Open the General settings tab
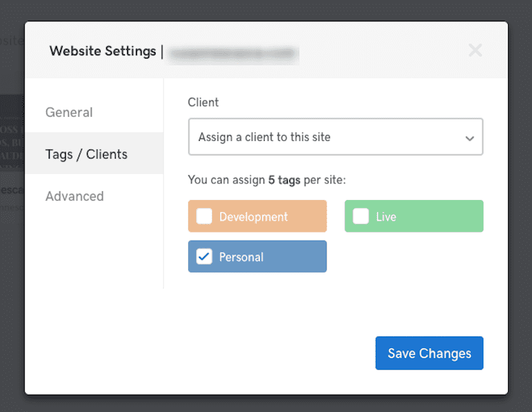The image size is (532, 412). tap(69, 112)
